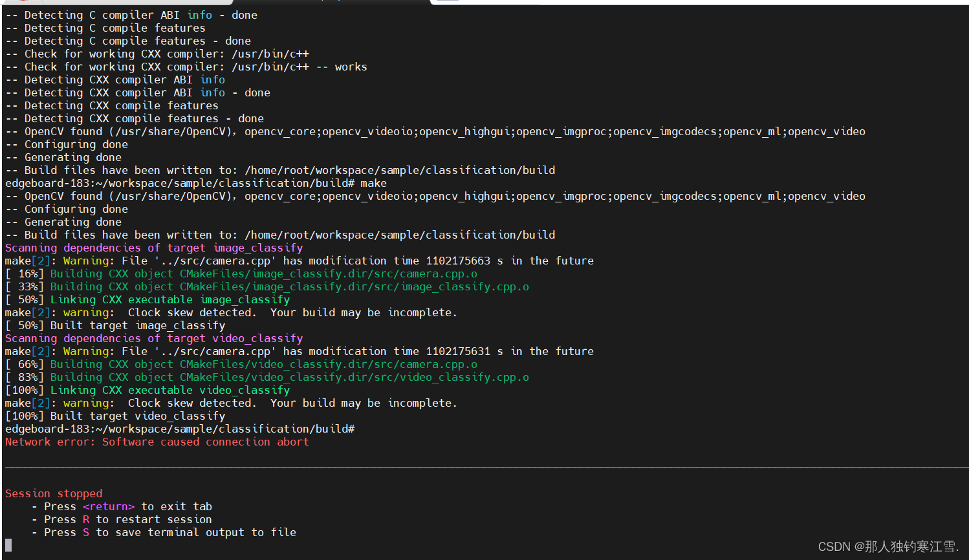The image size is (969, 560).
Task: Click 'Detecting C compiler ABI info - done' line
Action: click(x=131, y=16)
